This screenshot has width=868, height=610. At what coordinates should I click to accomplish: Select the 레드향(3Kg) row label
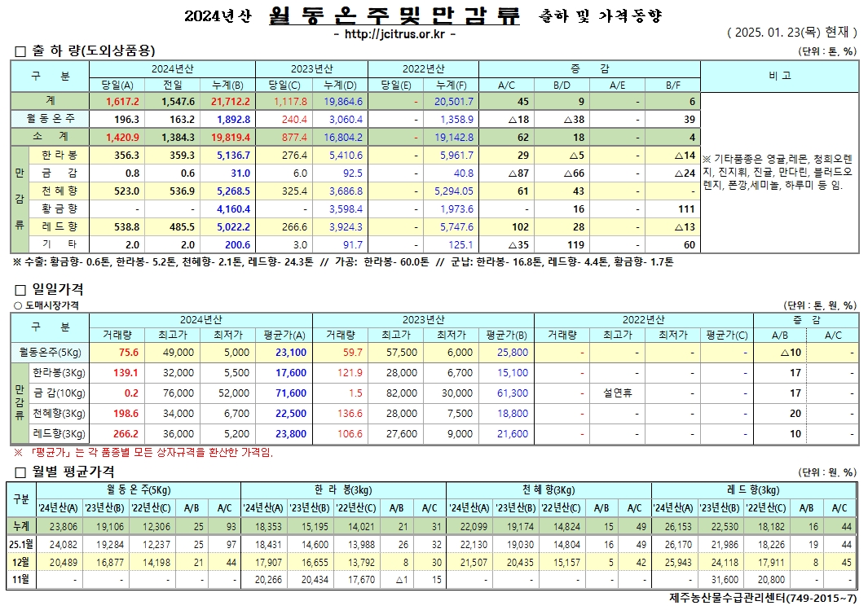[59, 434]
